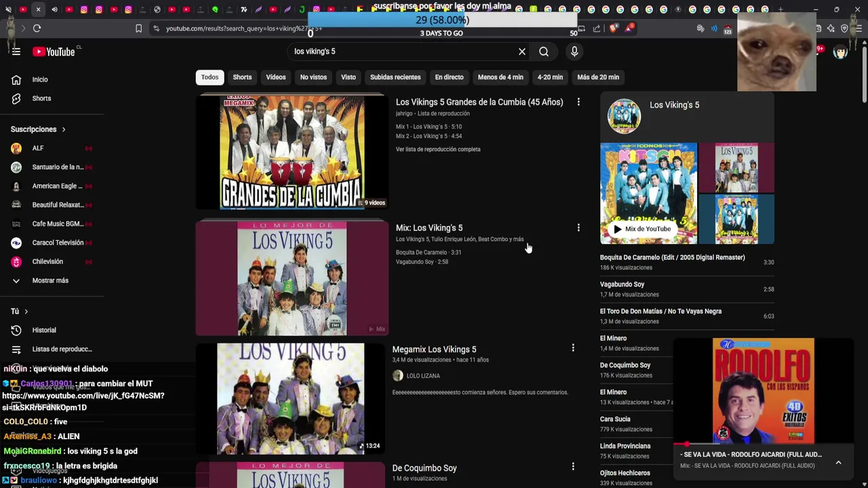The image size is (868, 488).
Task: Play Mix de YouTube button
Action: point(642,229)
